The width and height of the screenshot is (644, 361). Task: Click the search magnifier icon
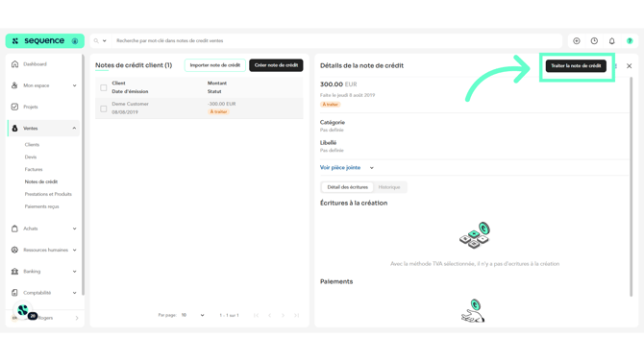(96, 41)
